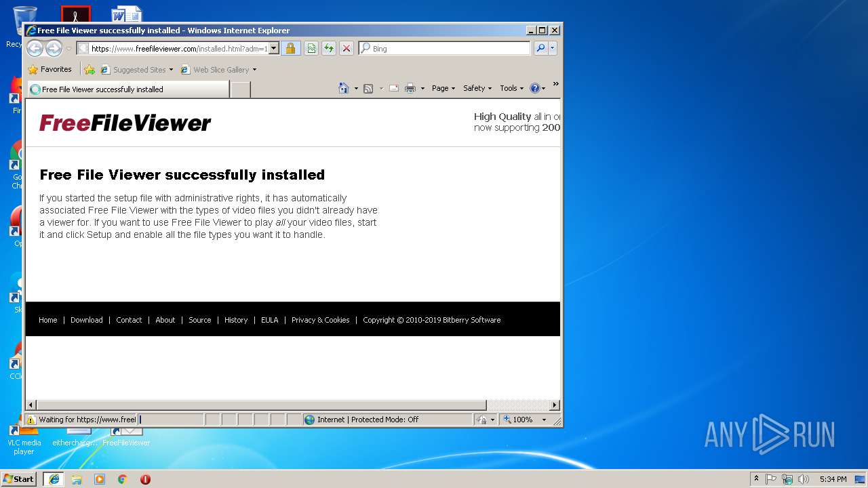Click the FreeFileViewer logo
The image size is (868, 488).
click(125, 123)
